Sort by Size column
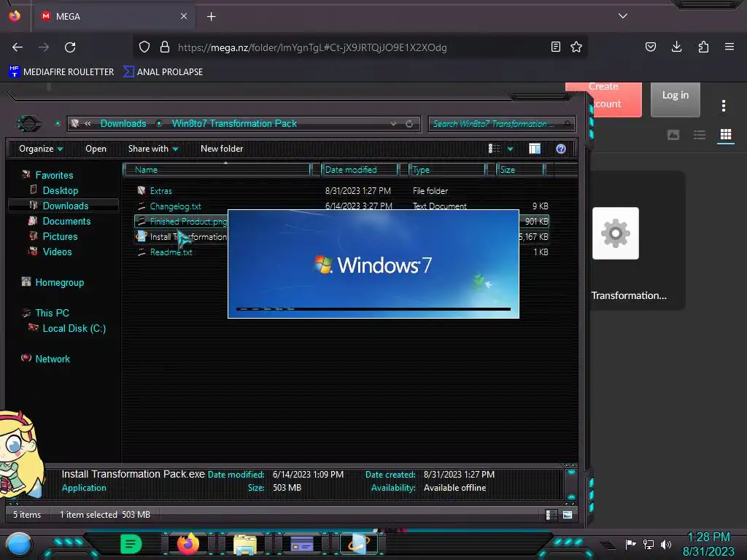The width and height of the screenshot is (747, 560). [520, 169]
